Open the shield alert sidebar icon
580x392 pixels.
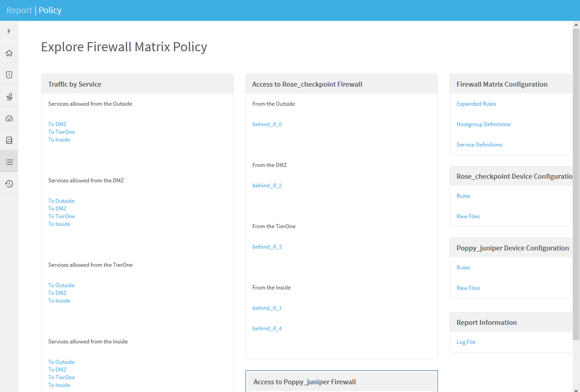[x=9, y=75]
